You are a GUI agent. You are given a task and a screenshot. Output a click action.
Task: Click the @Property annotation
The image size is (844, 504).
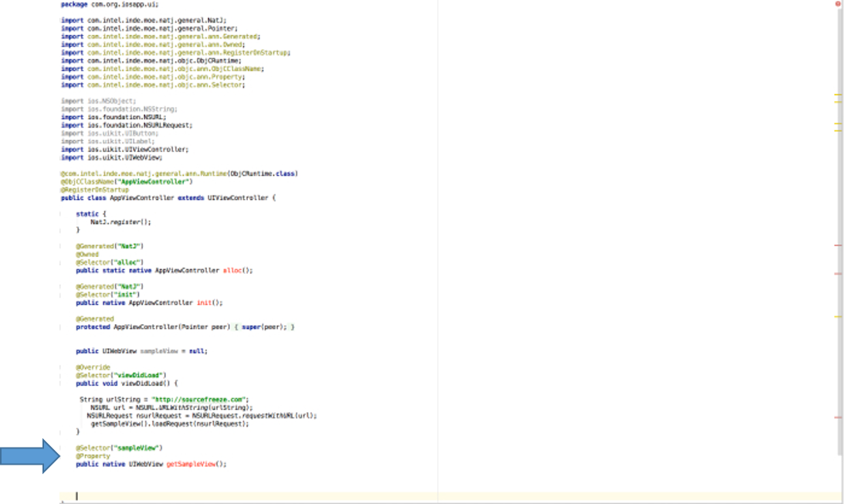[x=93, y=456]
